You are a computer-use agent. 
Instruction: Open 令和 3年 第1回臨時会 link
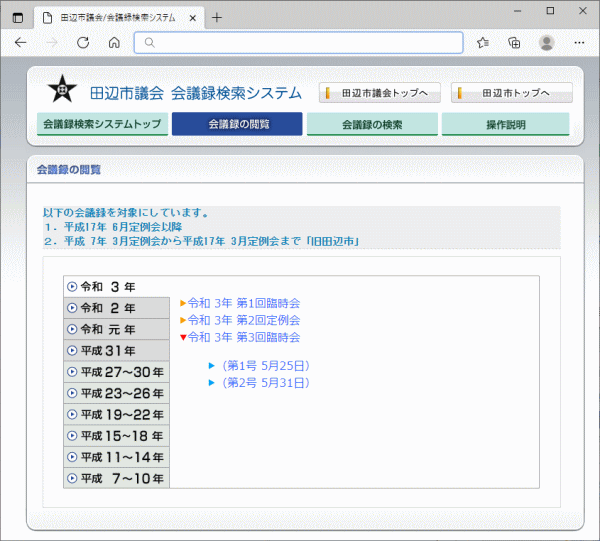coord(244,303)
